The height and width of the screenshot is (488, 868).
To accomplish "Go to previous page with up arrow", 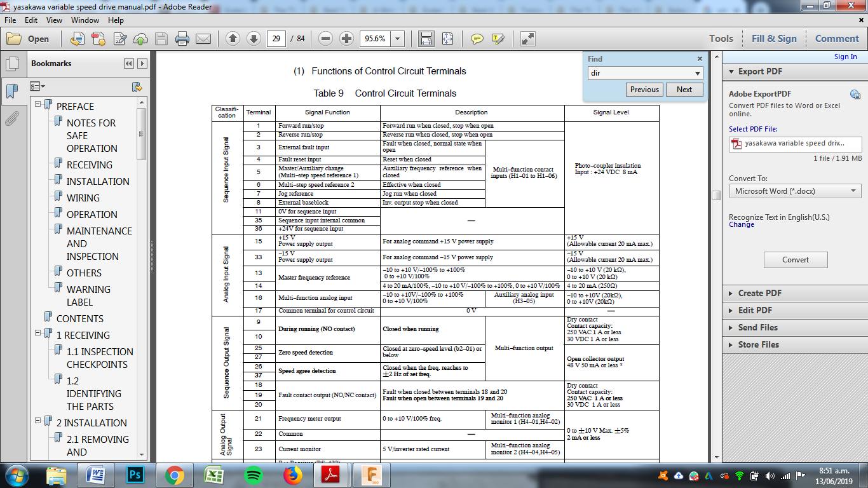I will 233,39.
